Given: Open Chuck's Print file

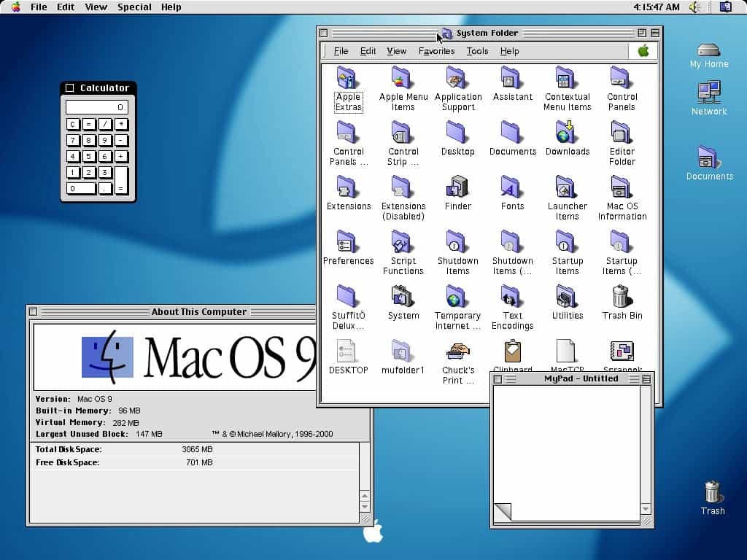Looking at the screenshot, I should (x=458, y=351).
